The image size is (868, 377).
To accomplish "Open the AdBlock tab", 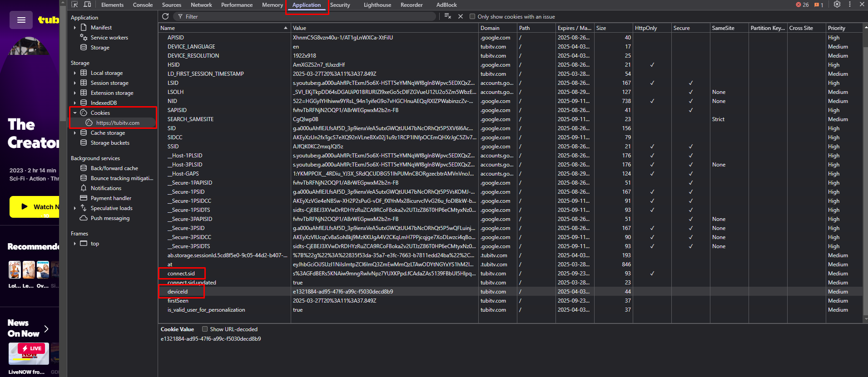I will [446, 5].
